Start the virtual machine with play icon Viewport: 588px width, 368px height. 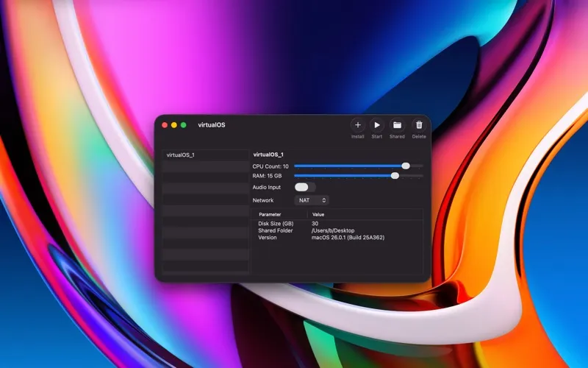tap(377, 125)
